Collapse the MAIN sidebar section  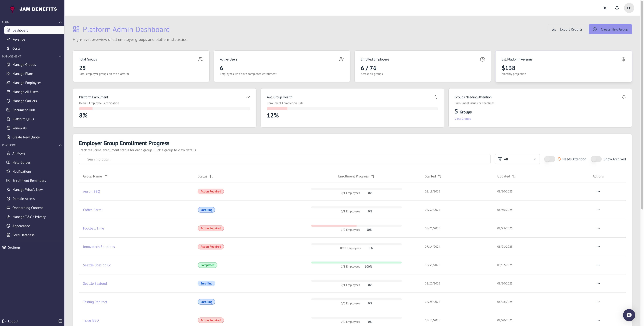click(x=60, y=22)
